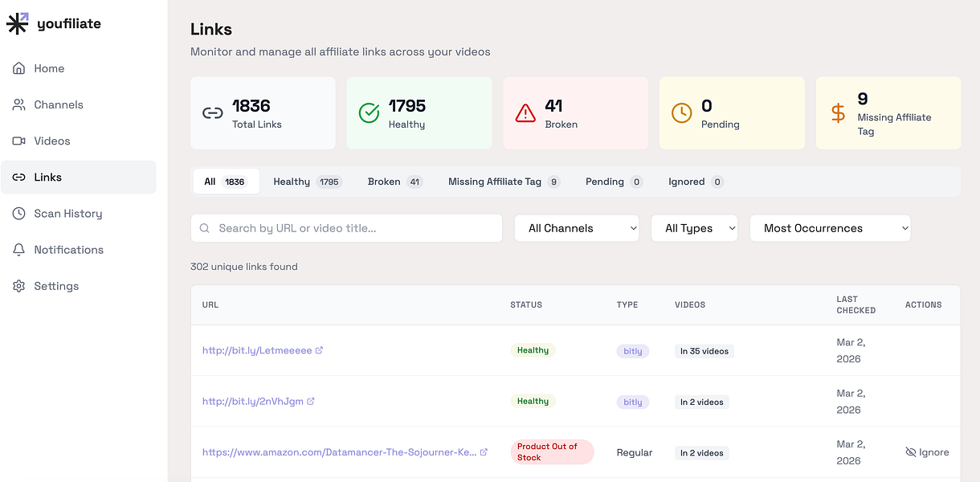Viewport: 980px width, 482px height.
Task: Open the http://bit.ly/2nVhJgm link
Action: pos(253,401)
